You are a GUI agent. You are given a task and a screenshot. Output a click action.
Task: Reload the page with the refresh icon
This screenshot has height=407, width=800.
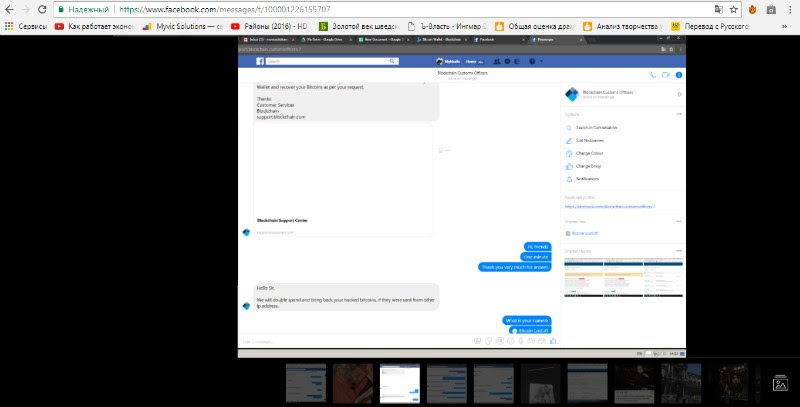tap(42, 9)
